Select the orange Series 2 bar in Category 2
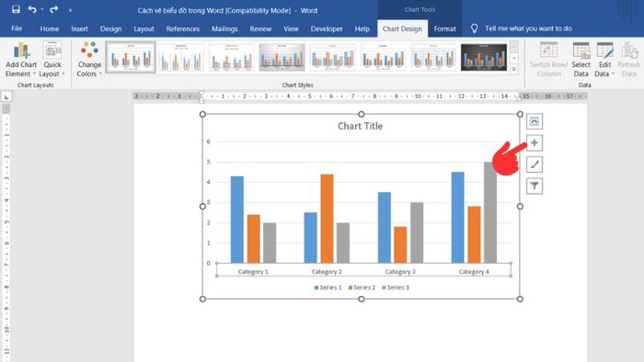The width and height of the screenshot is (644, 362). (327, 219)
